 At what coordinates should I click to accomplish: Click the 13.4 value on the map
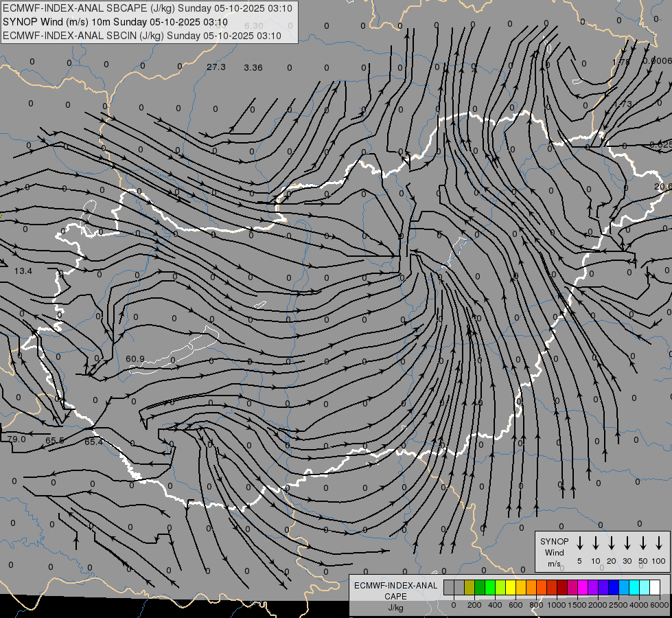pyautogui.click(x=23, y=271)
